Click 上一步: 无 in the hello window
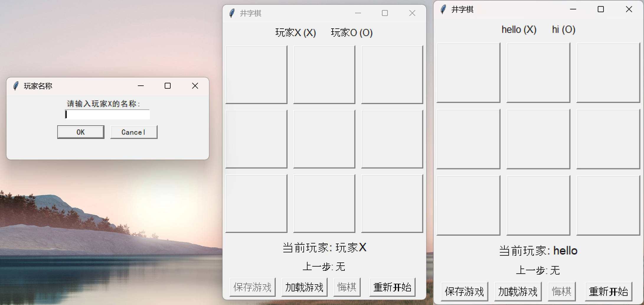644x305 pixels. tap(538, 270)
